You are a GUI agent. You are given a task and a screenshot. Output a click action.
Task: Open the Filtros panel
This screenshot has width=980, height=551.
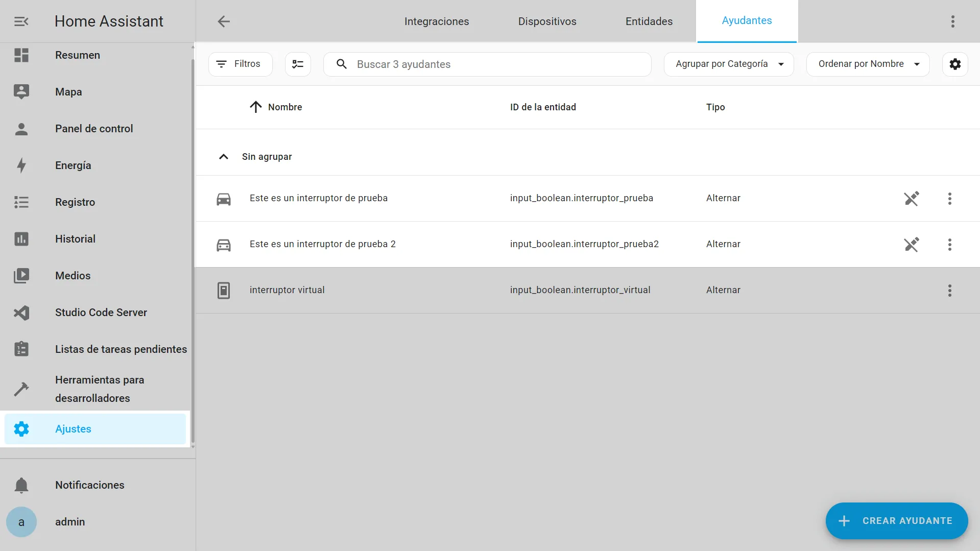pyautogui.click(x=240, y=64)
